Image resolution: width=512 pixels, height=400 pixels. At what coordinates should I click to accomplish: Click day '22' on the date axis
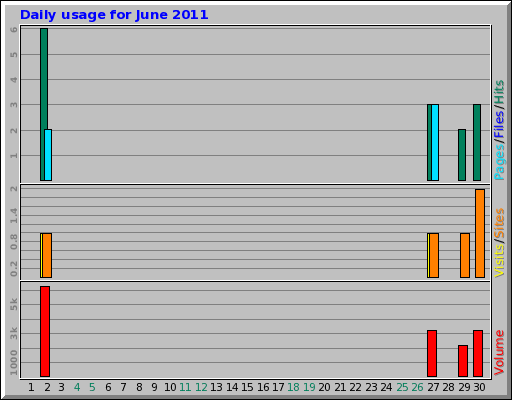355,387
